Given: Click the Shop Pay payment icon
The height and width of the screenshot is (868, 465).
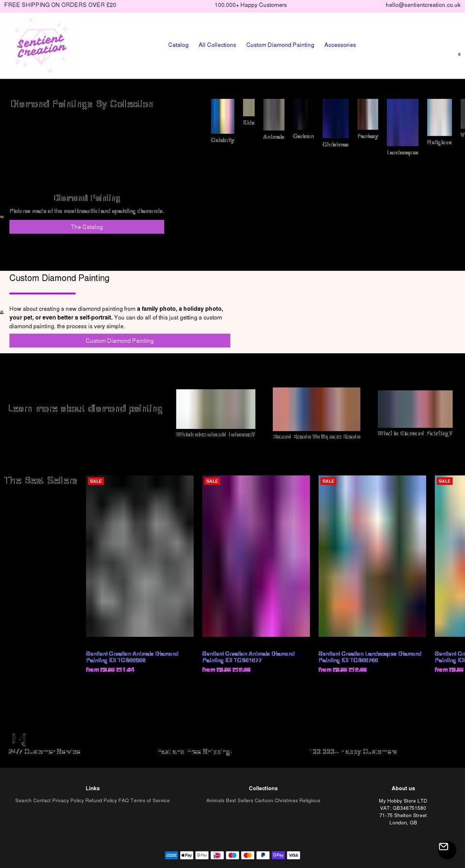Looking at the screenshot, I should (x=278, y=855).
